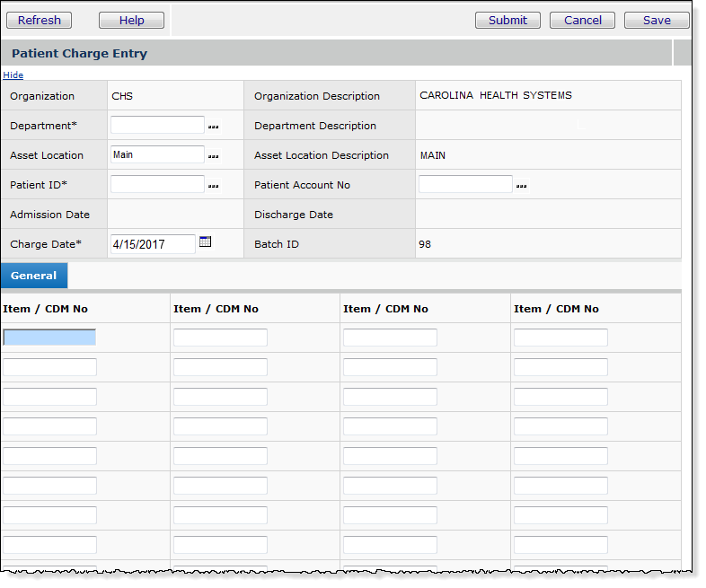This screenshot has width=706, height=588.
Task: Open the Department lookup ellipsis icon
Action: pyautogui.click(x=213, y=127)
